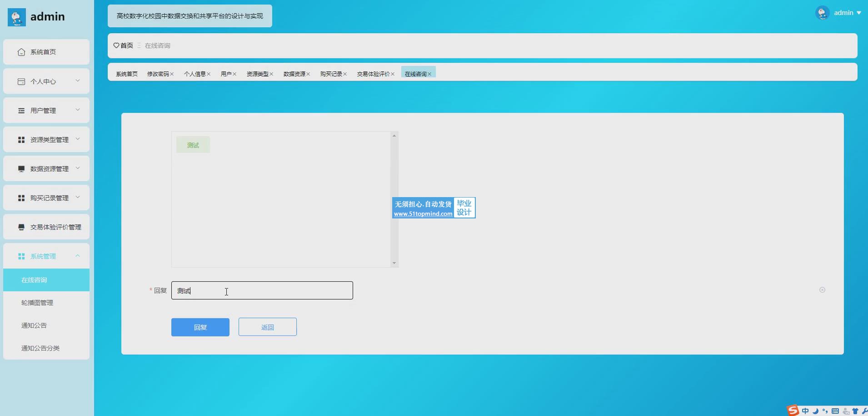Open the admin dropdown arrow at top right
Viewport: 868px width, 416px height.
coord(859,13)
